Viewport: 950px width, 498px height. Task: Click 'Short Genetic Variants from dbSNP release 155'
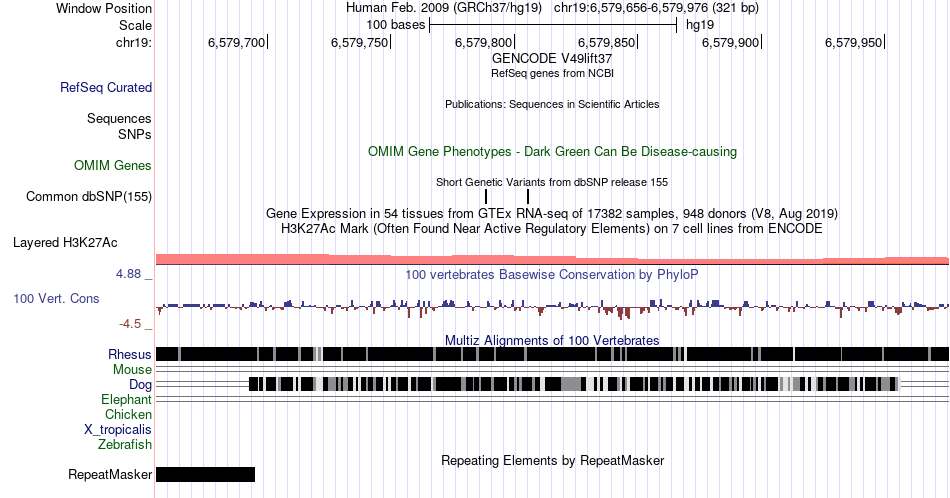tap(552, 182)
